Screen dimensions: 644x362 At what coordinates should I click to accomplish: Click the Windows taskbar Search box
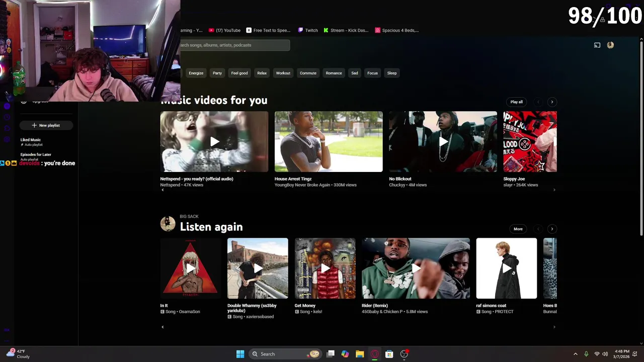click(x=285, y=354)
